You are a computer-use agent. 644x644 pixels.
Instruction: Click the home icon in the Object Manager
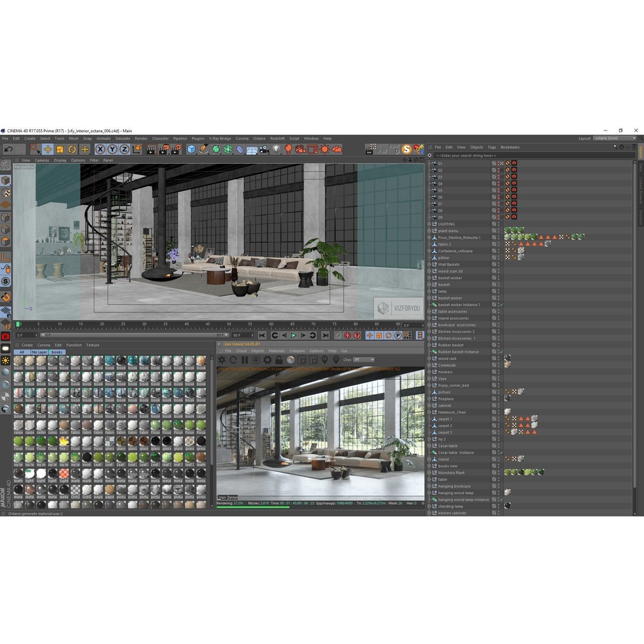[621, 147]
